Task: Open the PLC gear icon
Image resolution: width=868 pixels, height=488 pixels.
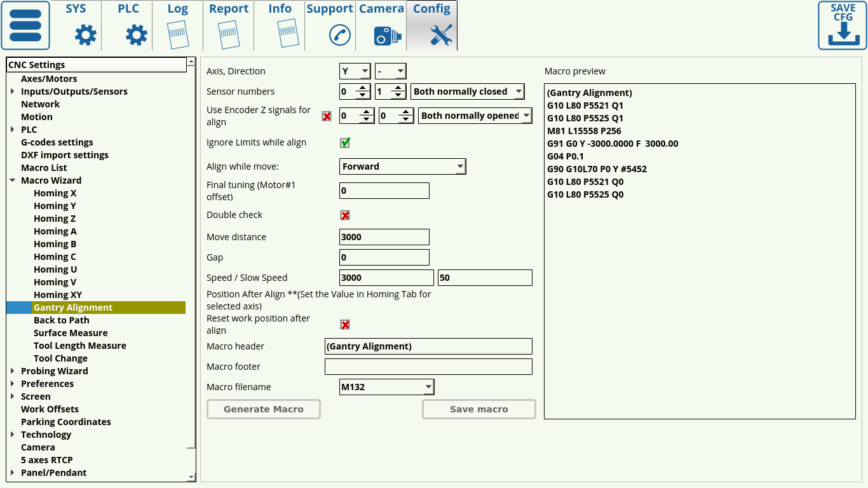Action: (137, 35)
